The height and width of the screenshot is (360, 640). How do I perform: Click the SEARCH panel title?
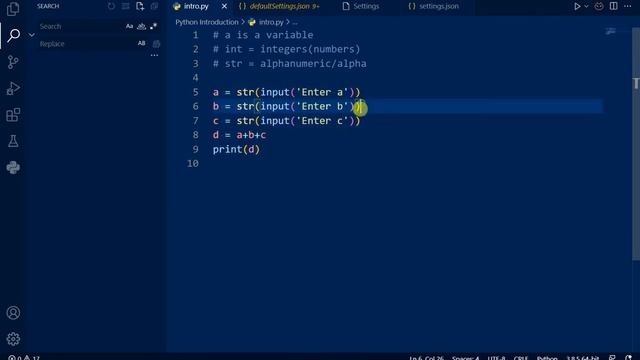click(48, 6)
